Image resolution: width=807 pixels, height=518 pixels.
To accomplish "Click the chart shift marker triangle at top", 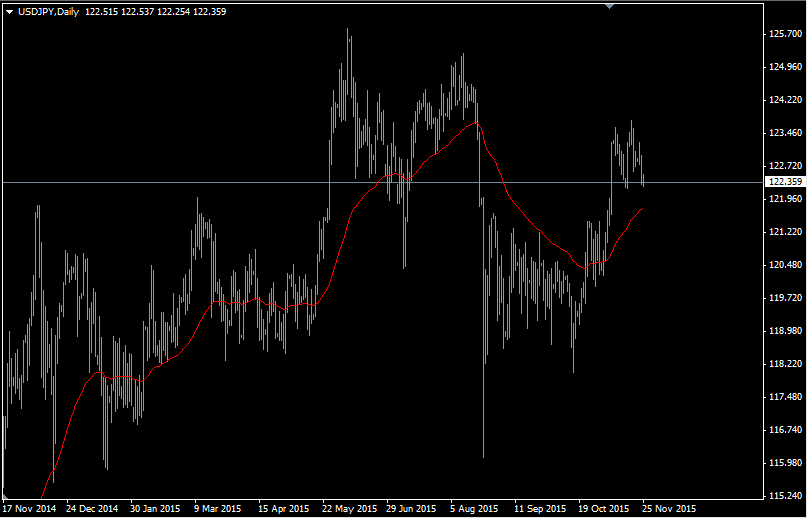I will (610, 6).
